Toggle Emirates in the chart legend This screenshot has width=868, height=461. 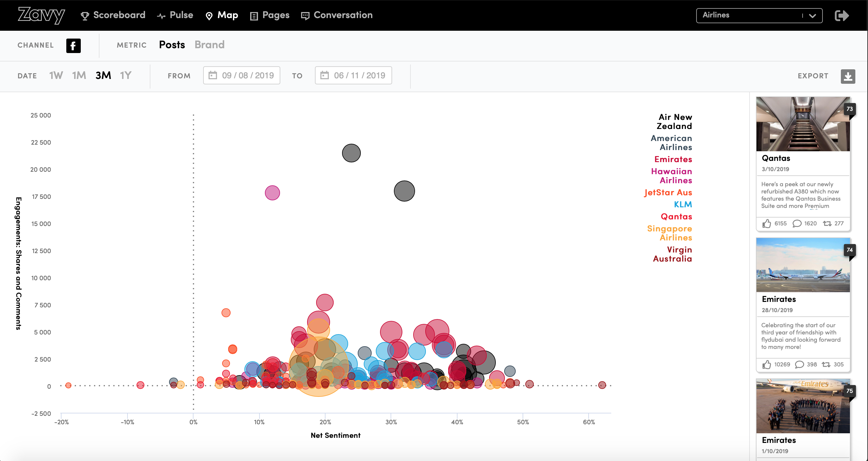(673, 159)
